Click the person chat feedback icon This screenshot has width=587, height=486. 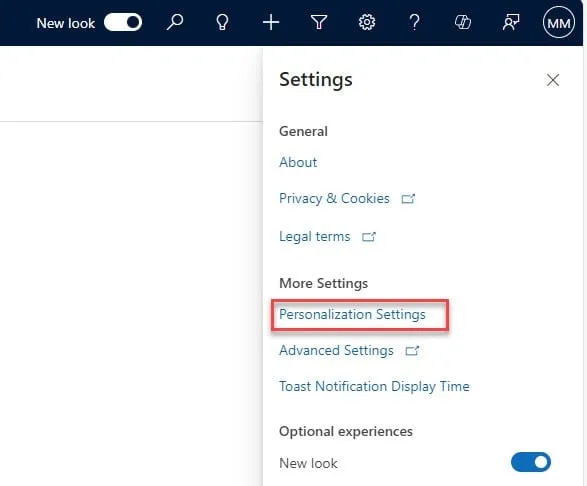point(511,22)
